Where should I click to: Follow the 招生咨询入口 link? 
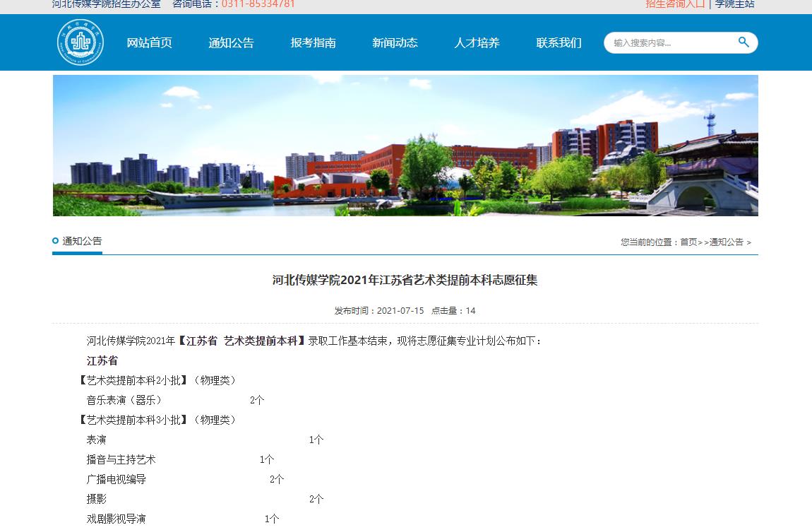[x=675, y=4]
